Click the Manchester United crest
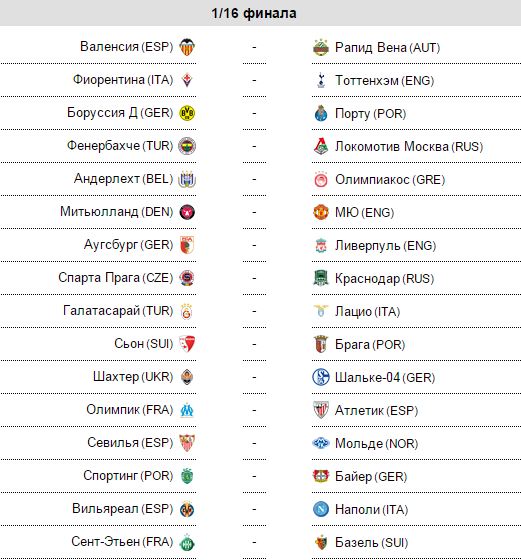The width and height of the screenshot is (521, 560). coord(321,212)
